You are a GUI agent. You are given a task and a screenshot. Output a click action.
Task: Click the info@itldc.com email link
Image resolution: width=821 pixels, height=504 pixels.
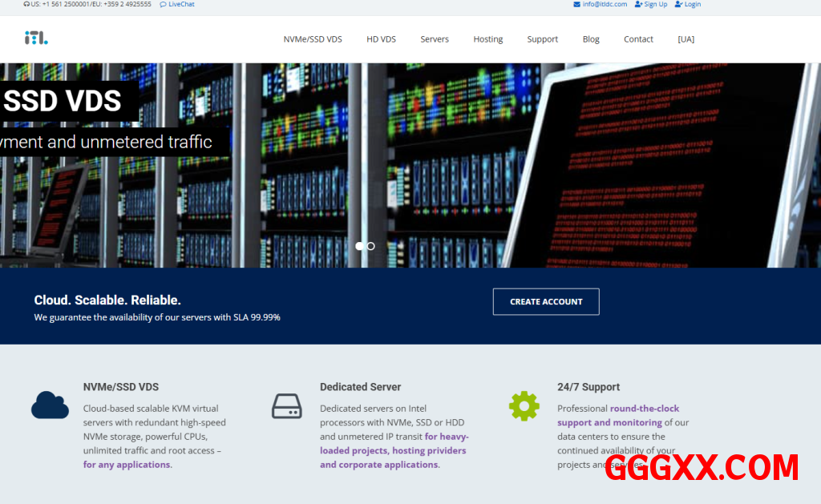coord(600,4)
